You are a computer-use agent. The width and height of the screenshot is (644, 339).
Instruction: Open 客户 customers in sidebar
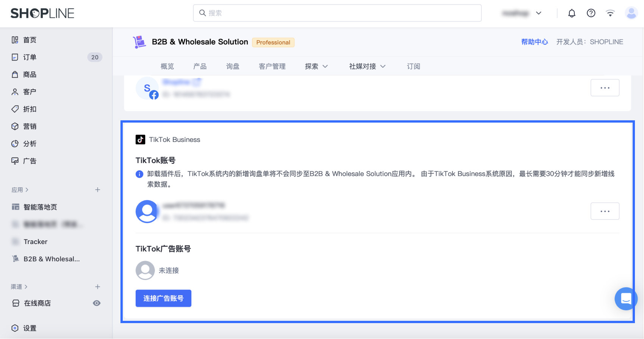pyautogui.click(x=30, y=92)
